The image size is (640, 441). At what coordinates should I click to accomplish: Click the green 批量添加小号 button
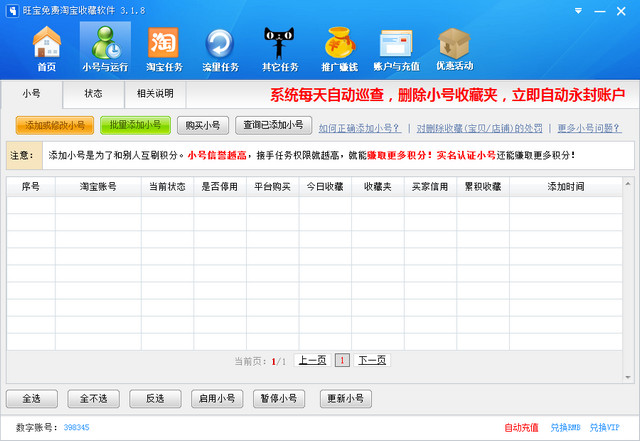tap(135, 125)
